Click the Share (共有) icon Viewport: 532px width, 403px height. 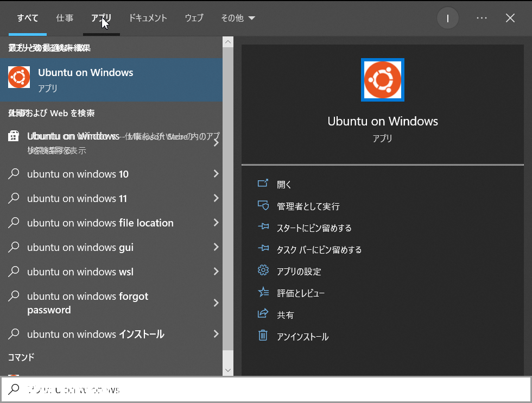263,314
